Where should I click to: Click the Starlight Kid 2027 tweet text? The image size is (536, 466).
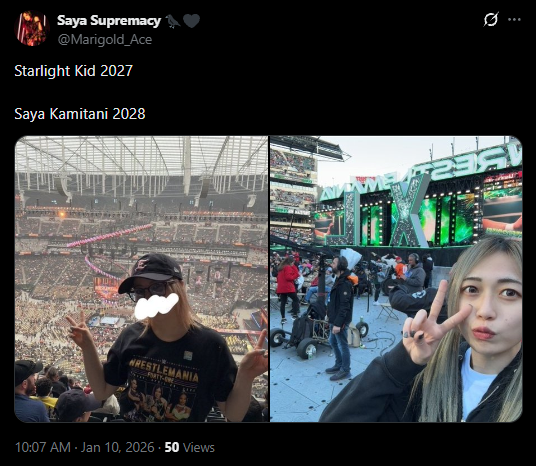(73, 71)
